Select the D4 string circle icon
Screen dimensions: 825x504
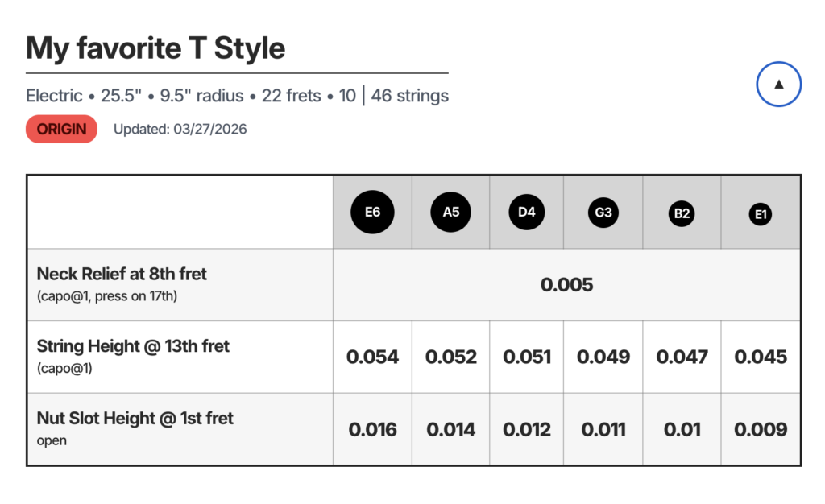pos(527,213)
